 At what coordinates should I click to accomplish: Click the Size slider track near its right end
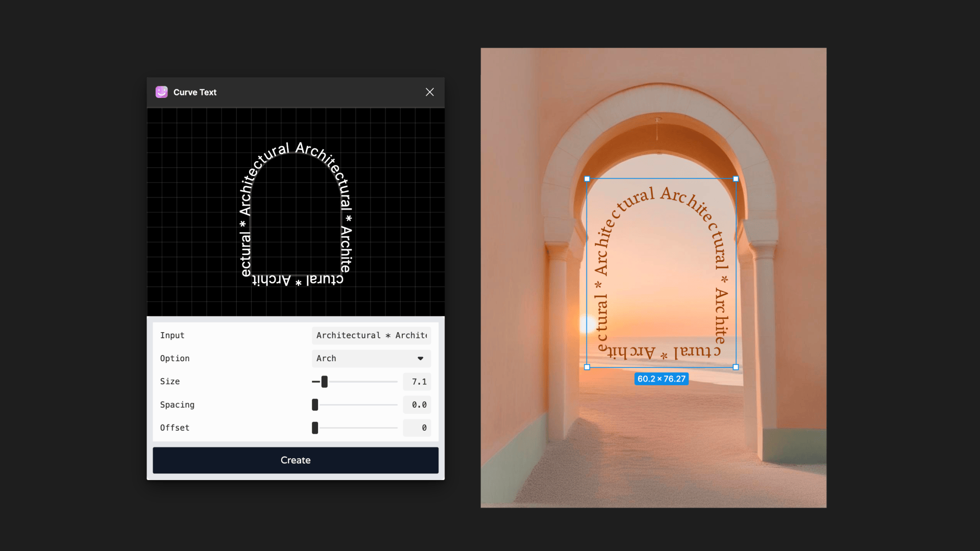pos(390,382)
